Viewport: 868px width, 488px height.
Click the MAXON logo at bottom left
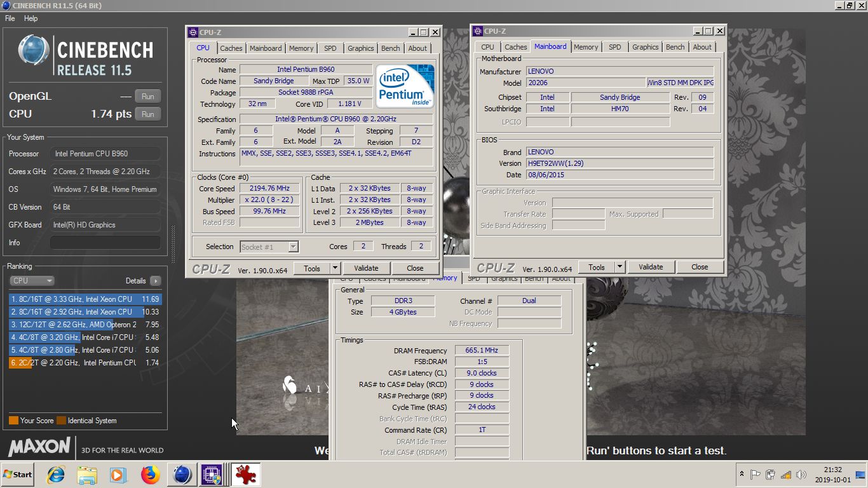coord(39,446)
